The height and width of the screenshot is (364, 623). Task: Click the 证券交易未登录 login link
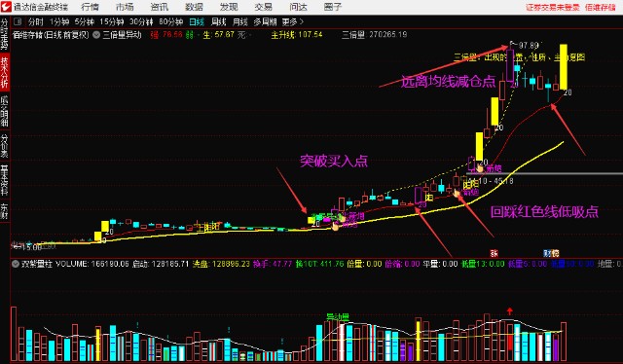click(x=553, y=7)
